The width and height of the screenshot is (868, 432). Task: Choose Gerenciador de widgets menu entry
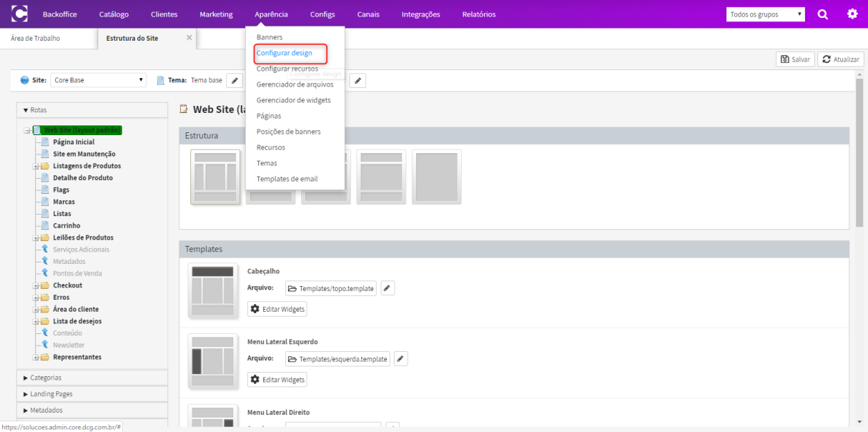(x=294, y=100)
